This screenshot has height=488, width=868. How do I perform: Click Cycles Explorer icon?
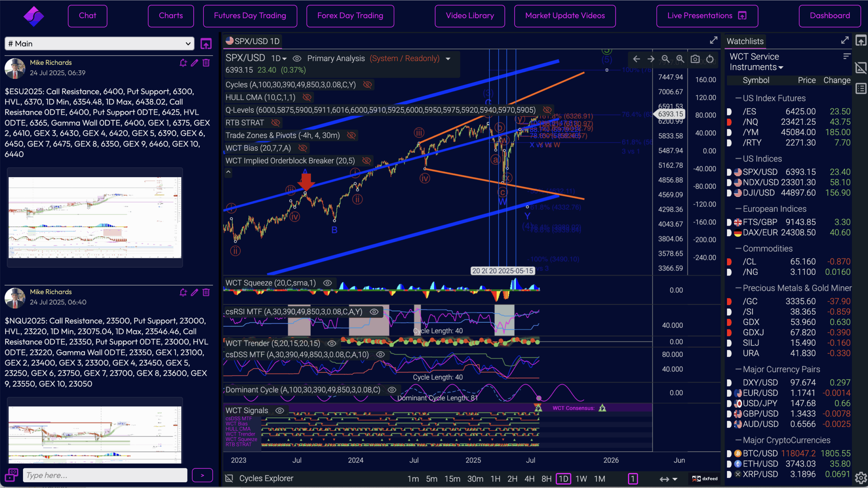230,478
